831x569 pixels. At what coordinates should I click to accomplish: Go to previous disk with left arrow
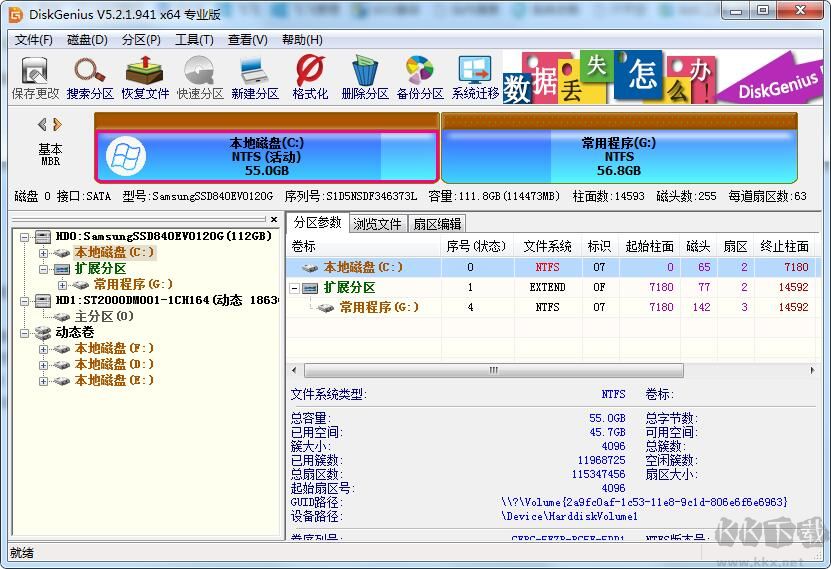[42, 125]
